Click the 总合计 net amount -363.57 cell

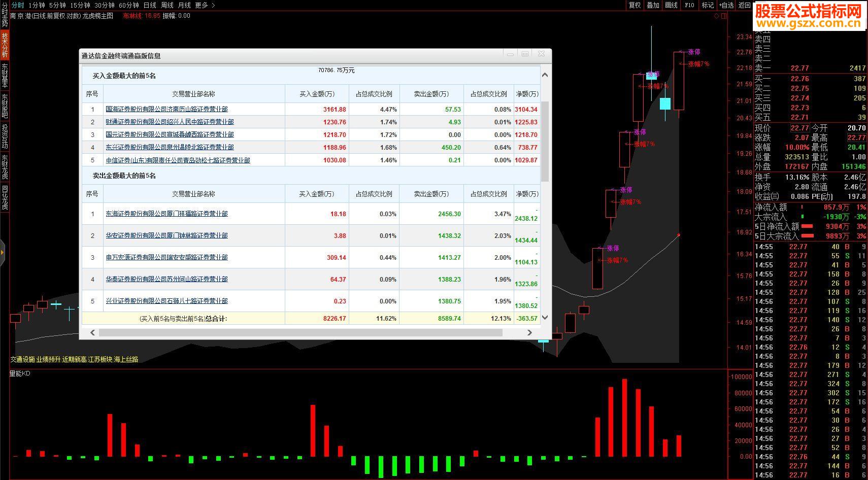pos(527,319)
